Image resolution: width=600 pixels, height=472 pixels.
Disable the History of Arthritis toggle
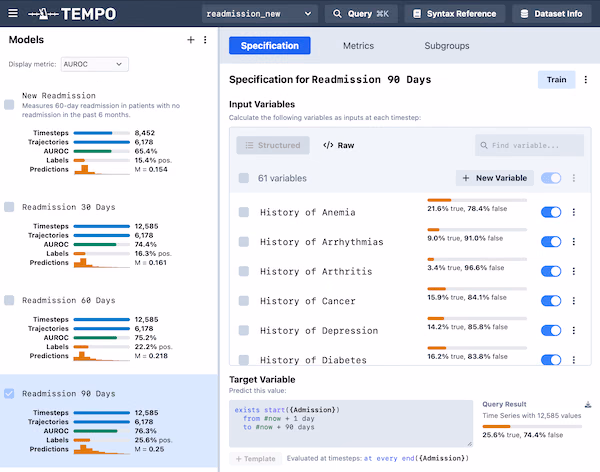point(551,271)
